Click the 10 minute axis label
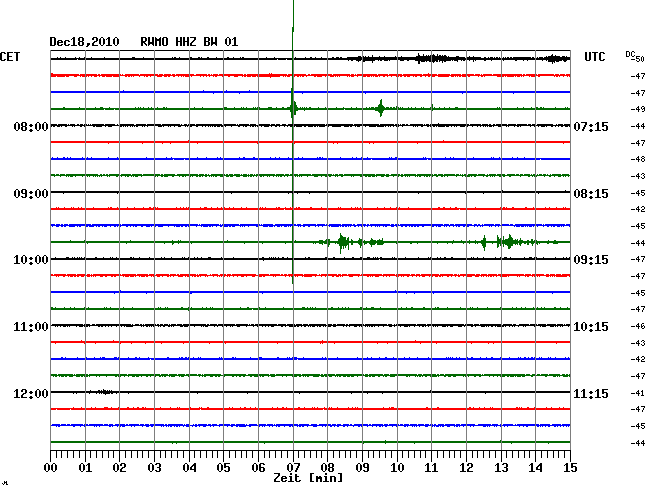Screen dimensions: 650x494 tap(397, 468)
